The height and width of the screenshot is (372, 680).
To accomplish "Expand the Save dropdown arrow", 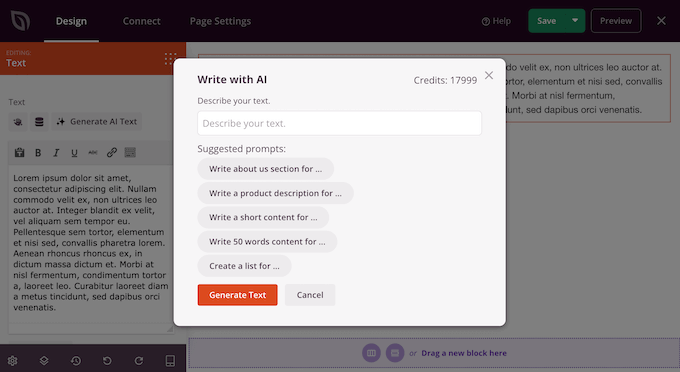I will point(575,20).
